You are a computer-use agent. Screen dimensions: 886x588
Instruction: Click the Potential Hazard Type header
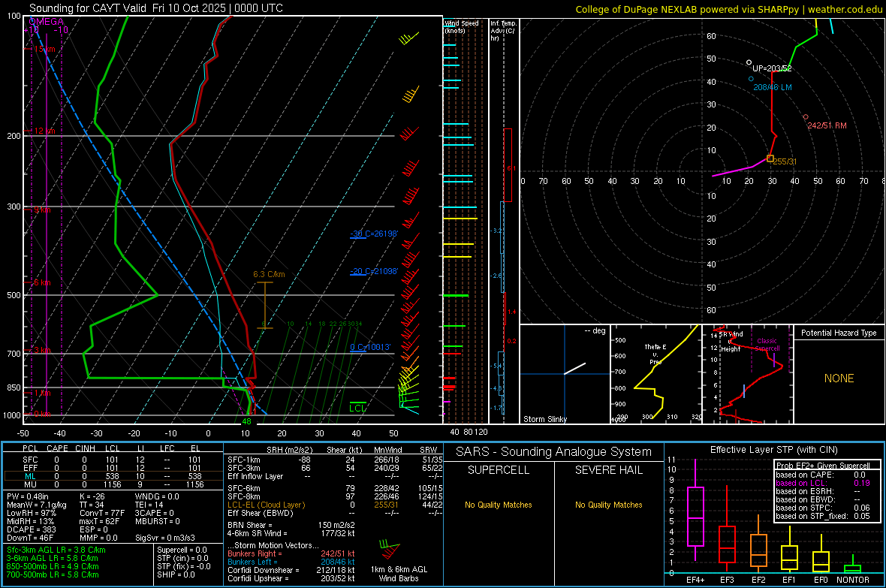tap(839, 333)
